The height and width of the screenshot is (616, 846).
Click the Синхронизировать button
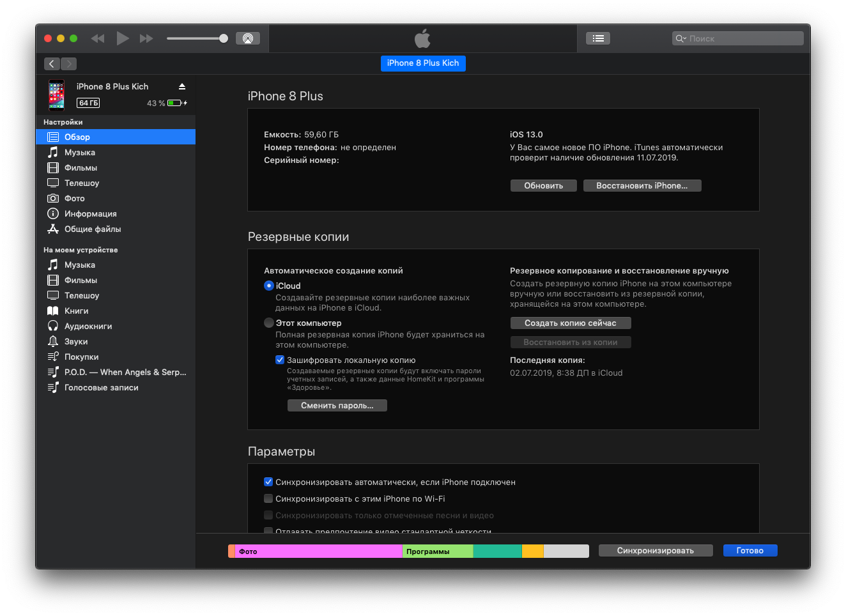(x=656, y=551)
